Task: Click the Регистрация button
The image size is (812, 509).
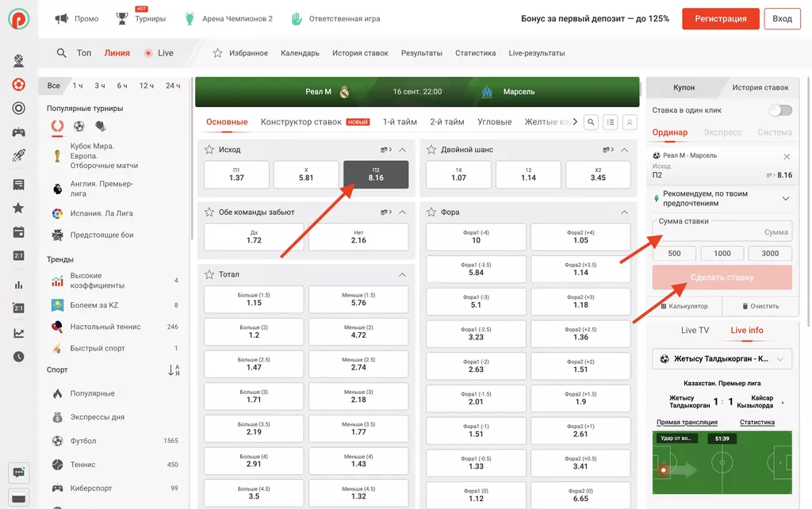Action: tap(721, 19)
